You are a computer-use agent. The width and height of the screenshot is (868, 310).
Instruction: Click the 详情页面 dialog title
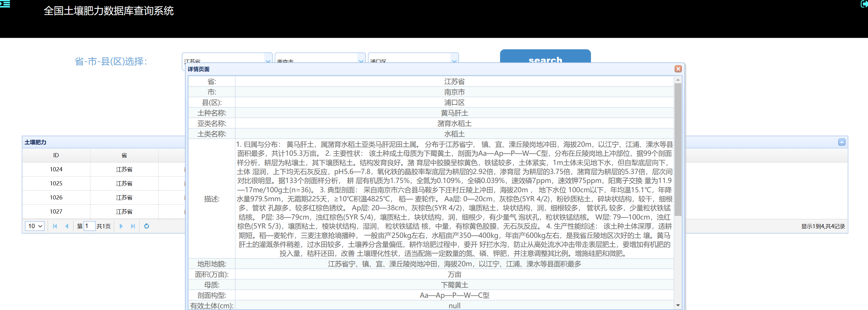click(199, 69)
